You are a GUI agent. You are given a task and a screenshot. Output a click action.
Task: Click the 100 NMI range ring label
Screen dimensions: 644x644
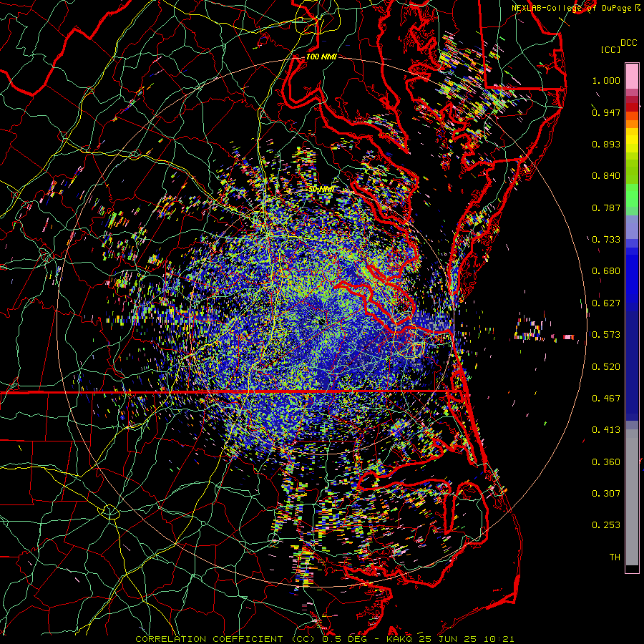pyautogui.click(x=321, y=57)
